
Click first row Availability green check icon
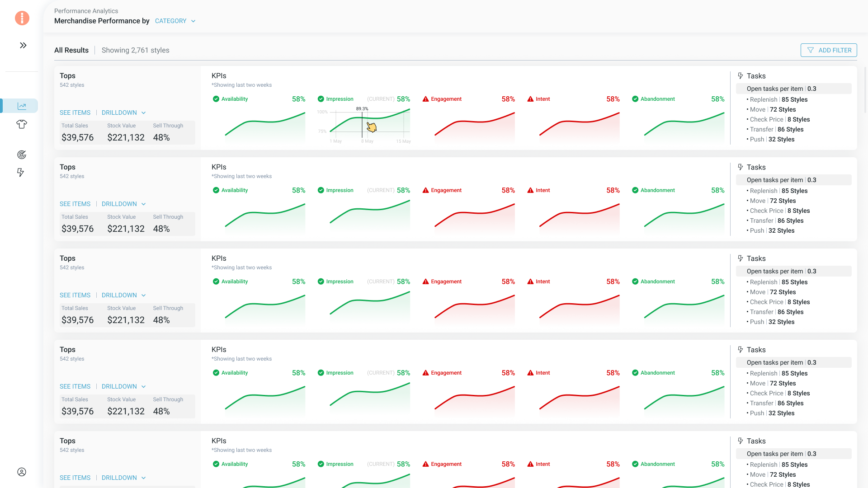coord(216,99)
